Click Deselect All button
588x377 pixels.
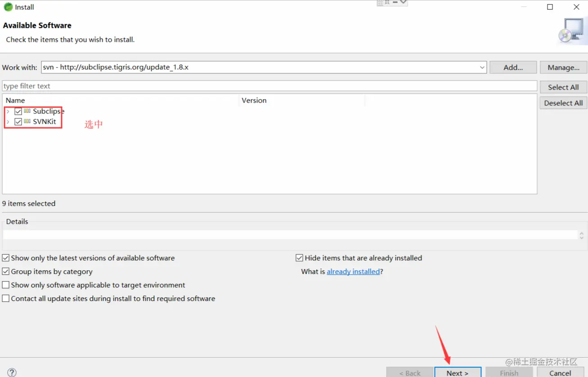(x=563, y=103)
